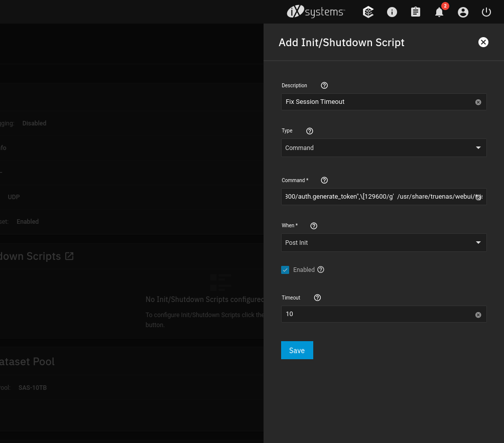Click the Description help icon
Image resolution: width=504 pixels, height=443 pixels.
pyautogui.click(x=324, y=85)
